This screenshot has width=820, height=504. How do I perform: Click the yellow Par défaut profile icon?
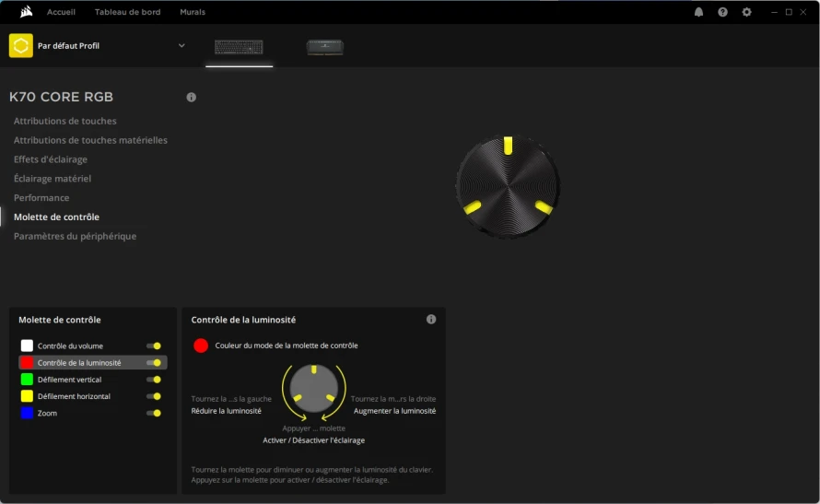point(21,45)
